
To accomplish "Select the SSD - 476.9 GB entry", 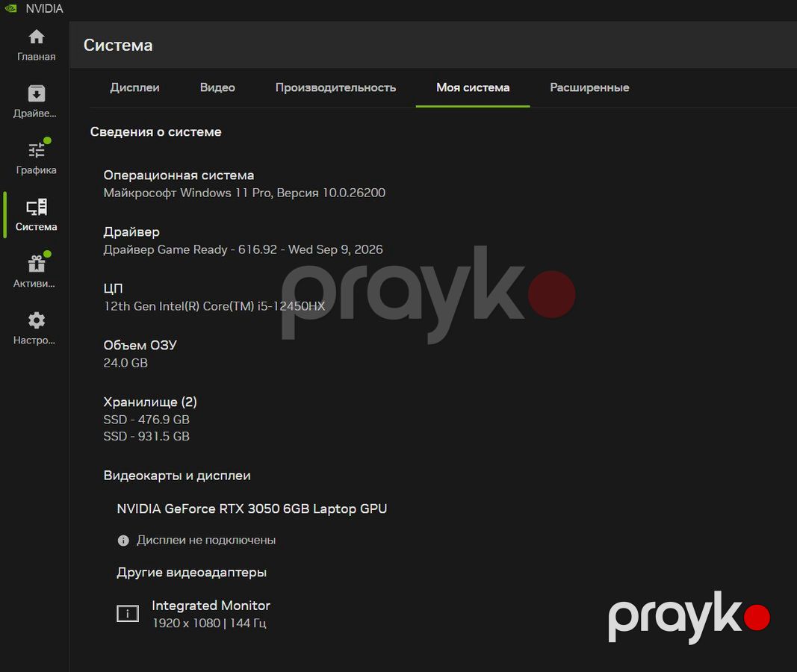I will [146, 420].
